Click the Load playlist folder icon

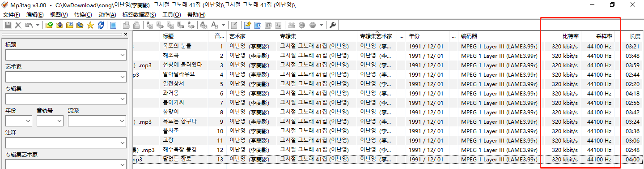coord(69,25)
